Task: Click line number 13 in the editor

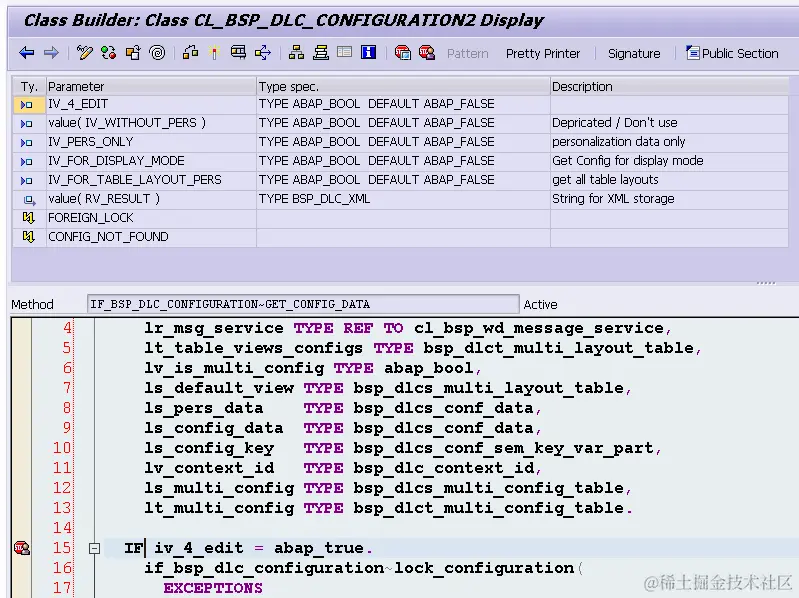Action: tap(62, 508)
